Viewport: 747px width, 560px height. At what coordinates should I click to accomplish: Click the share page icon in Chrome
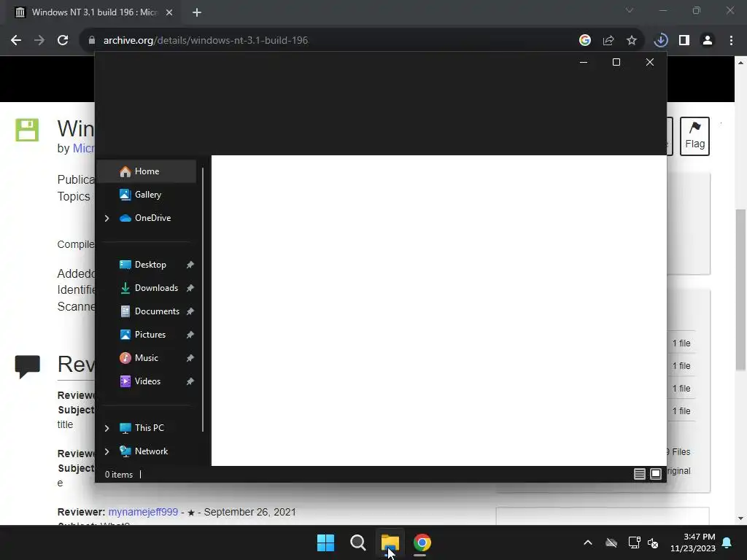tap(608, 41)
